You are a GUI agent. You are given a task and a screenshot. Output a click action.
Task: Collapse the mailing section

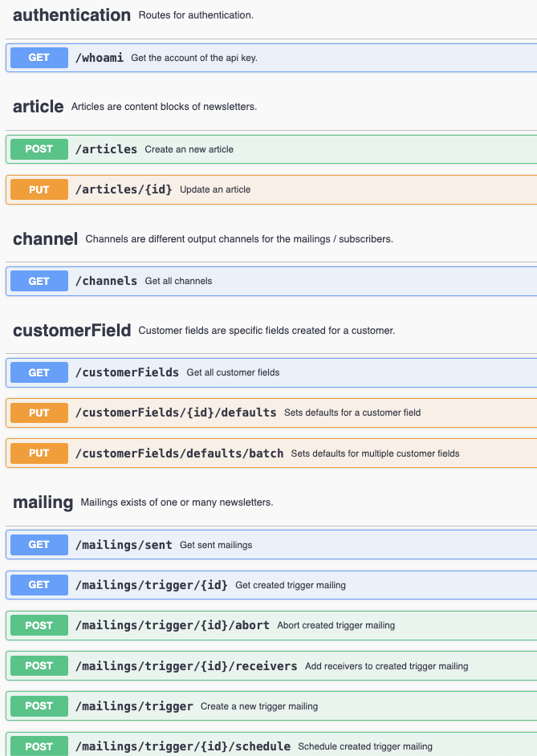click(43, 502)
